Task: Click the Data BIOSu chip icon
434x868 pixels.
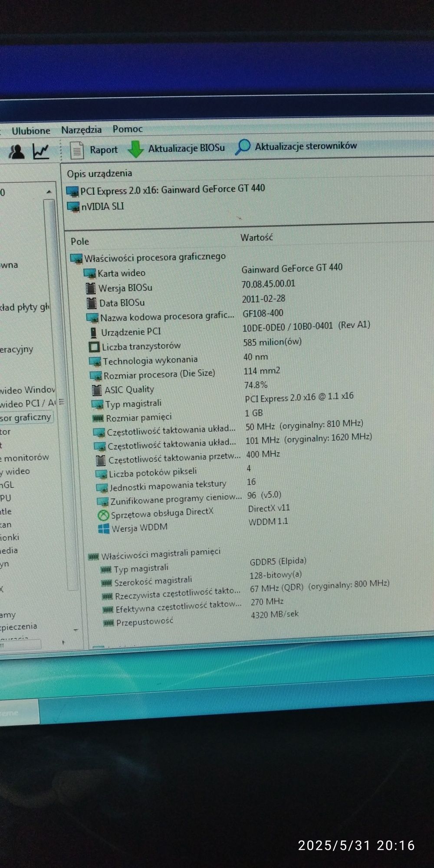Action: tap(91, 303)
